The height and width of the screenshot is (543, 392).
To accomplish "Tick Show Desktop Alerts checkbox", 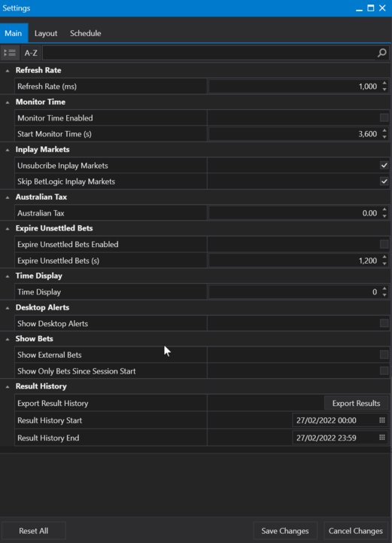I will (x=384, y=323).
